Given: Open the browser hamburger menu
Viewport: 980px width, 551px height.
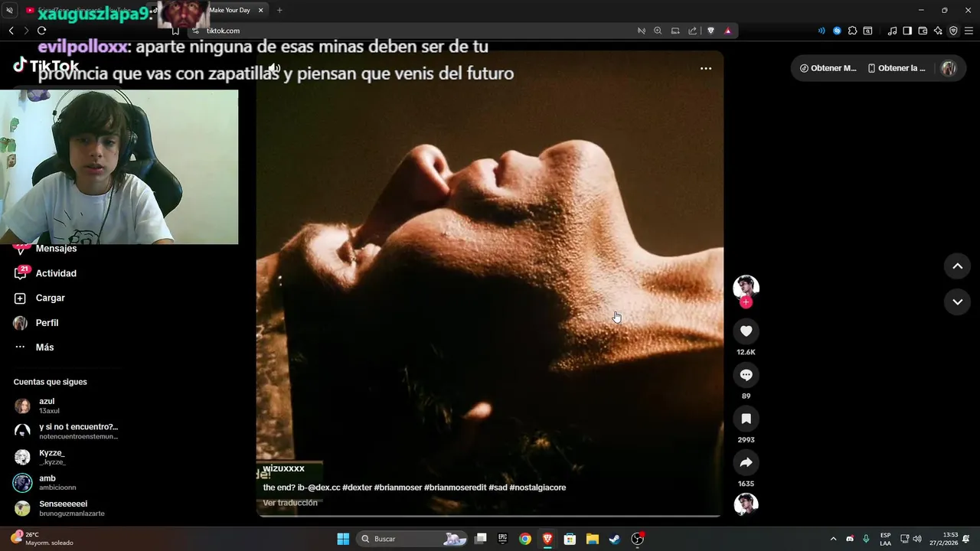Looking at the screenshot, I should [x=969, y=31].
